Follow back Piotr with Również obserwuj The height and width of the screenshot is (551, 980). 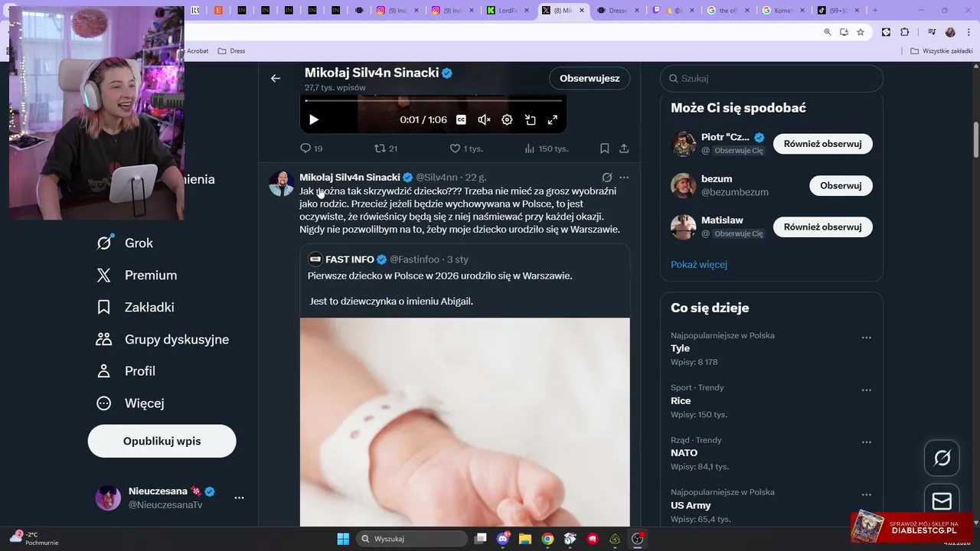point(822,144)
